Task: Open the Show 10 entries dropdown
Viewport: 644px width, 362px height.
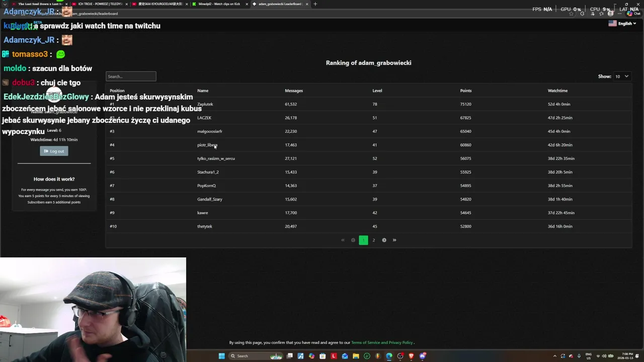Action: [622, 76]
